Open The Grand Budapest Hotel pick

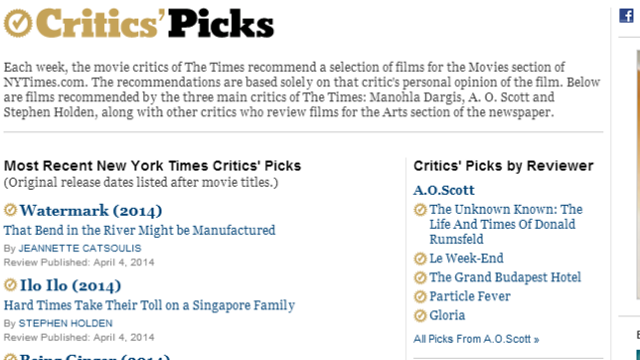505,278
